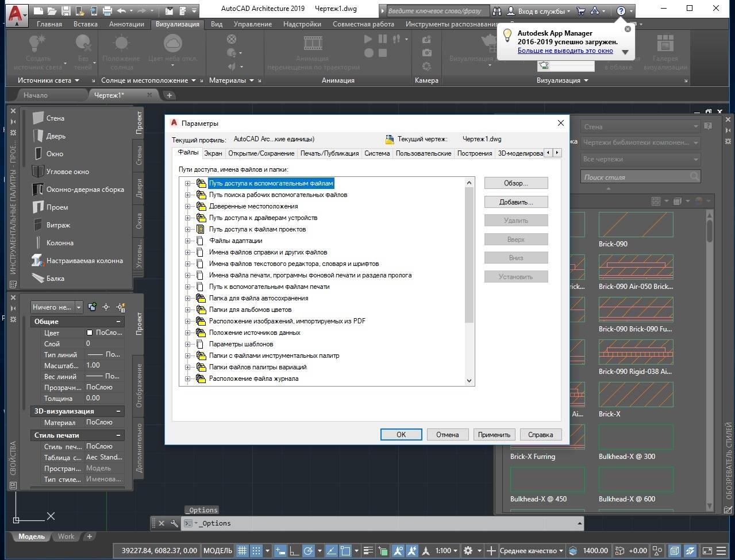Toggle snap mode dots icon in status bar
Screen dimensions: 735x560
(256, 550)
